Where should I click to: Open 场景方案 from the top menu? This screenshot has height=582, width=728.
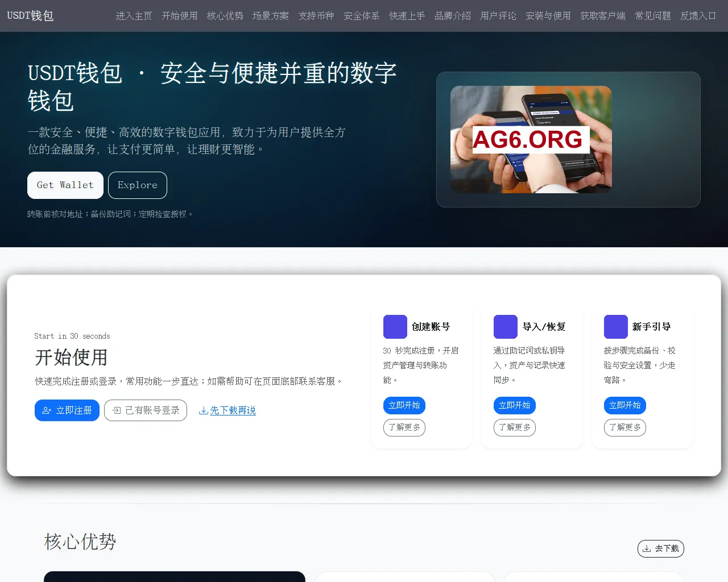[x=271, y=16]
